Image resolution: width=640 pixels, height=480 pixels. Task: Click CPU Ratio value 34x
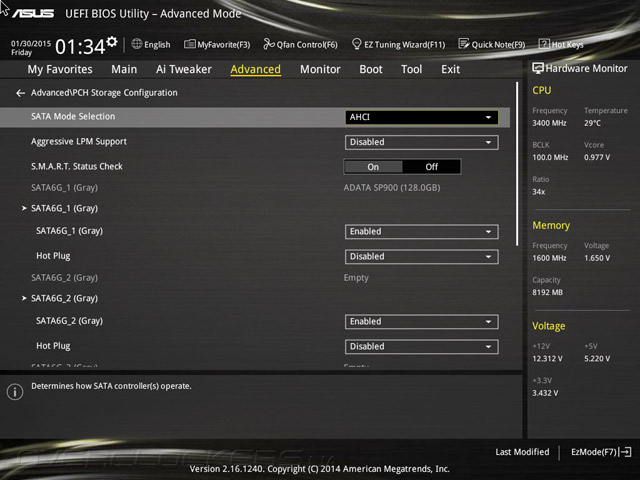tap(538, 192)
